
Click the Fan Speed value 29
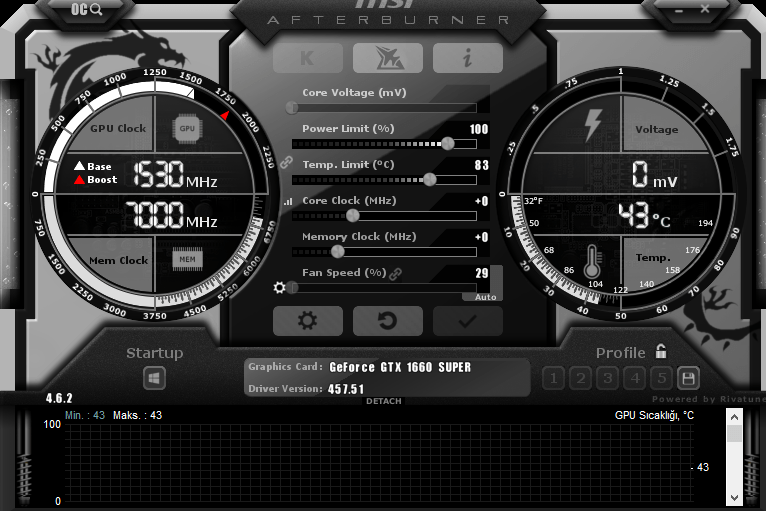click(x=482, y=273)
